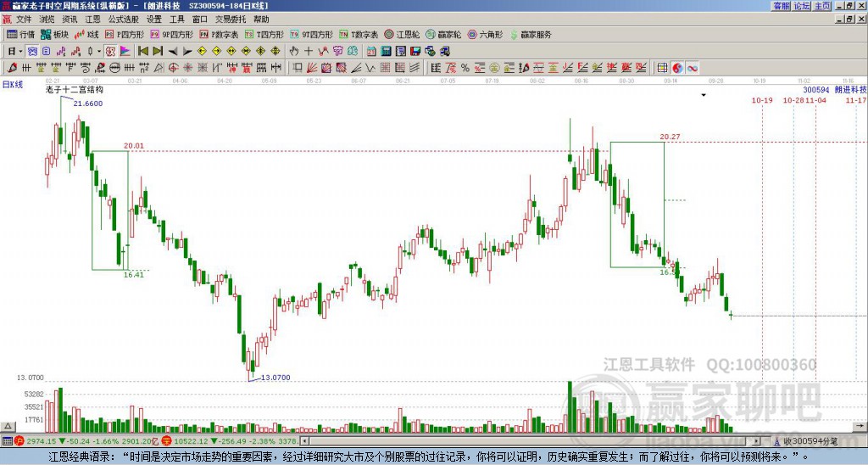868x465 pixels.
Task: Click the 客服 customer service link
Action: pyautogui.click(x=781, y=6)
